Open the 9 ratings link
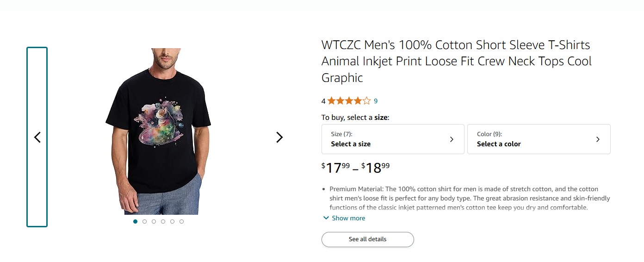This screenshot has height=262, width=644. tap(376, 101)
